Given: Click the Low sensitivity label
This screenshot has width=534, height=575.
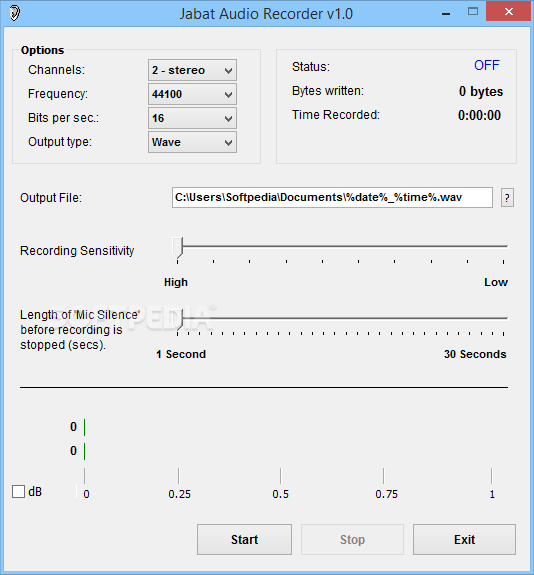Looking at the screenshot, I should coord(496,282).
